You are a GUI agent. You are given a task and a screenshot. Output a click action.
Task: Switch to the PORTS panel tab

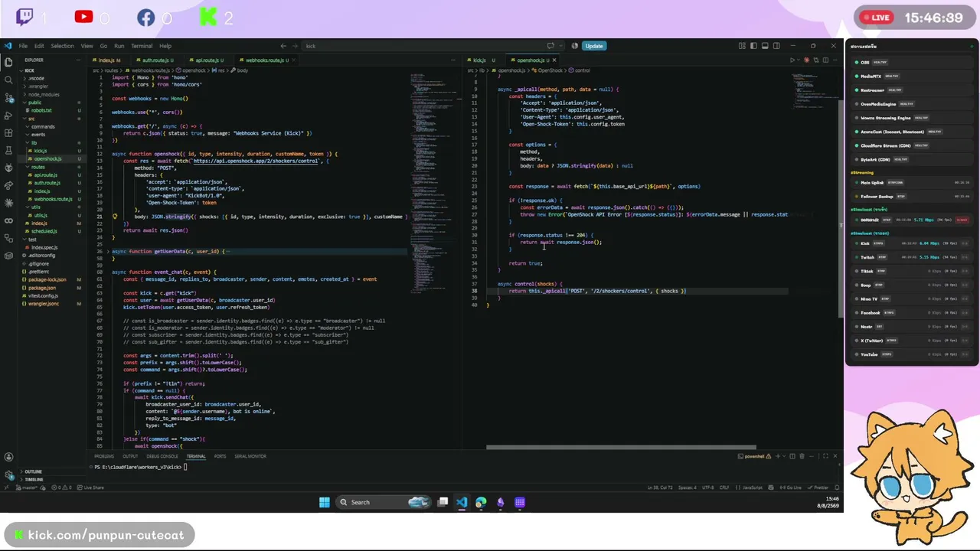pyautogui.click(x=220, y=456)
